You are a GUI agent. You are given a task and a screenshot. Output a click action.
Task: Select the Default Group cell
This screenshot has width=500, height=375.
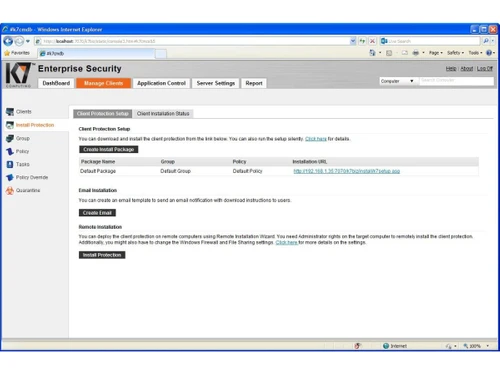tap(175, 171)
